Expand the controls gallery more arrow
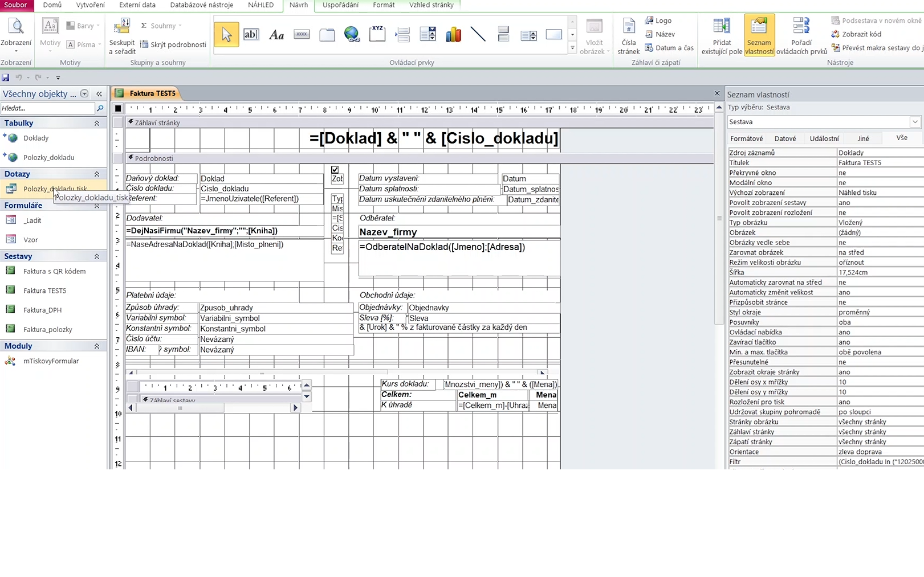This screenshot has width=924, height=577. [572, 48]
